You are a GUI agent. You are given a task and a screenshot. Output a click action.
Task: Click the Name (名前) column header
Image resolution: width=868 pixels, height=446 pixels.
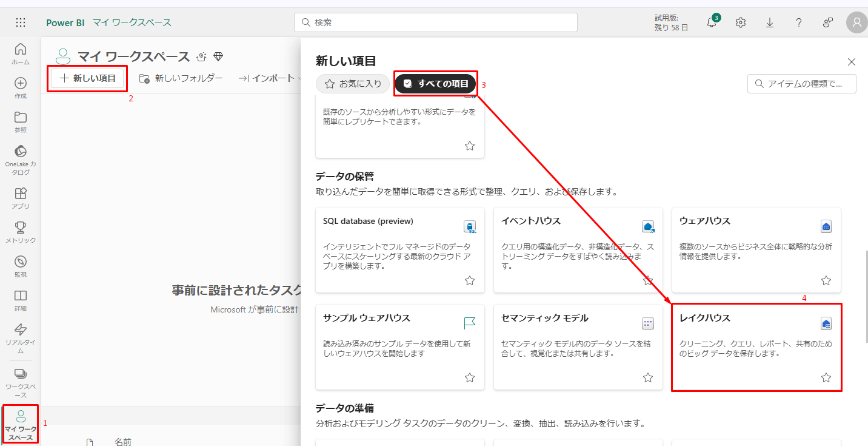point(123,442)
